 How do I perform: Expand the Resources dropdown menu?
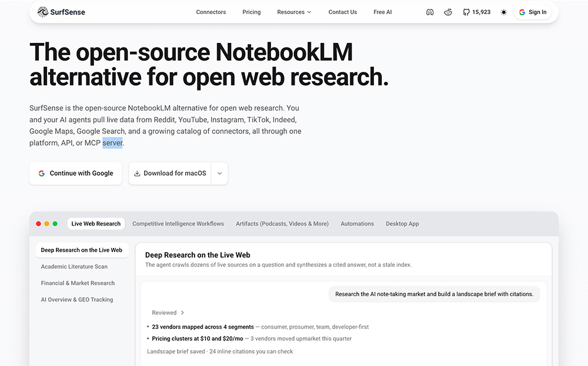(294, 12)
